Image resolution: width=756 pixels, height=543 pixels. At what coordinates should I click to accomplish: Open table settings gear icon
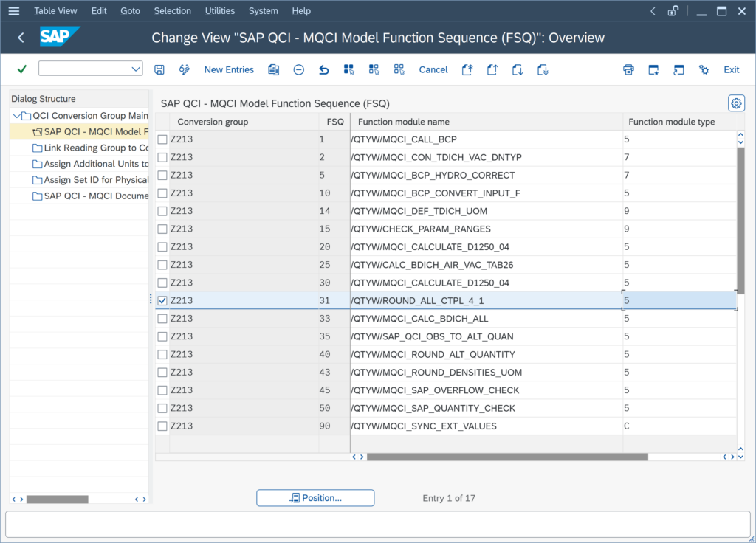pyautogui.click(x=736, y=103)
